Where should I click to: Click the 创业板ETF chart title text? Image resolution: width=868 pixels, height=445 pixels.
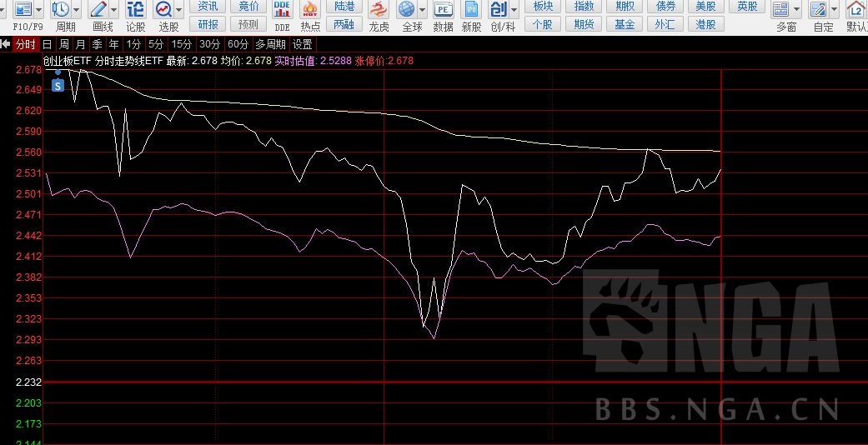point(68,61)
